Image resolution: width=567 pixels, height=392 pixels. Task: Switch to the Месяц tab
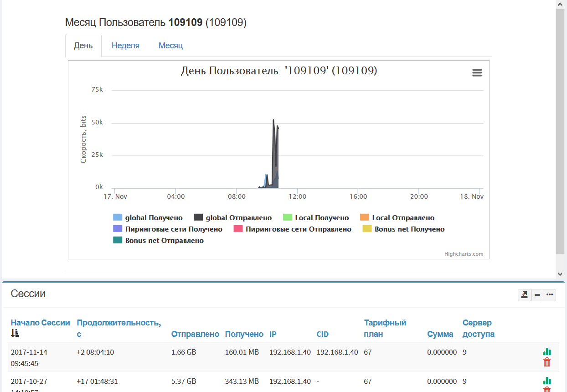170,46
